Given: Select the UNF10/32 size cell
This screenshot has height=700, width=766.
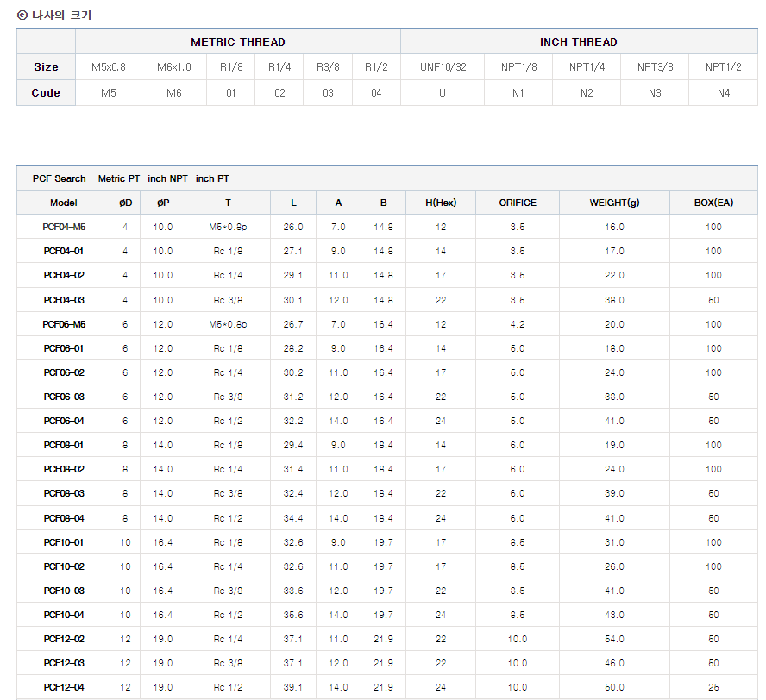Looking at the screenshot, I should click(443, 67).
